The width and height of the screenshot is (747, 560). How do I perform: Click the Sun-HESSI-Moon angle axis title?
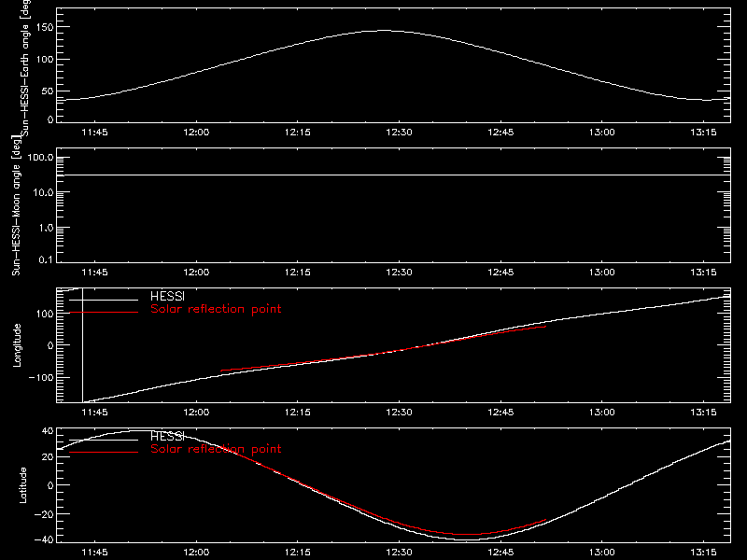(x=16, y=205)
